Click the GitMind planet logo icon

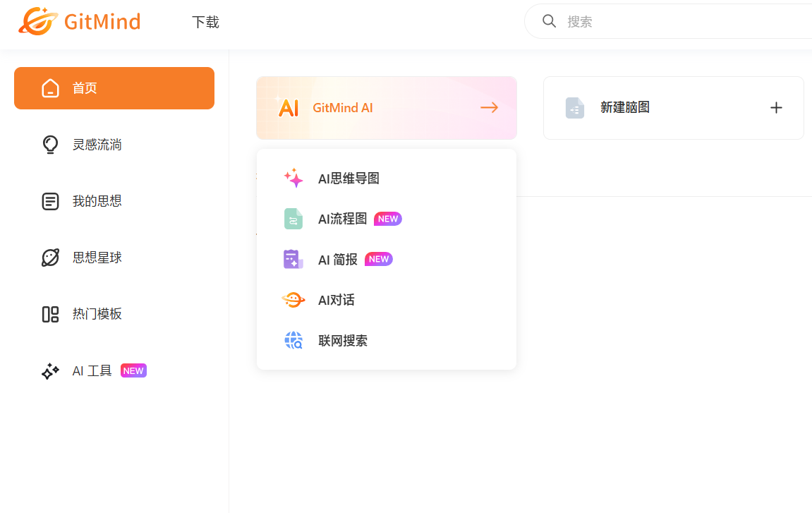38,21
